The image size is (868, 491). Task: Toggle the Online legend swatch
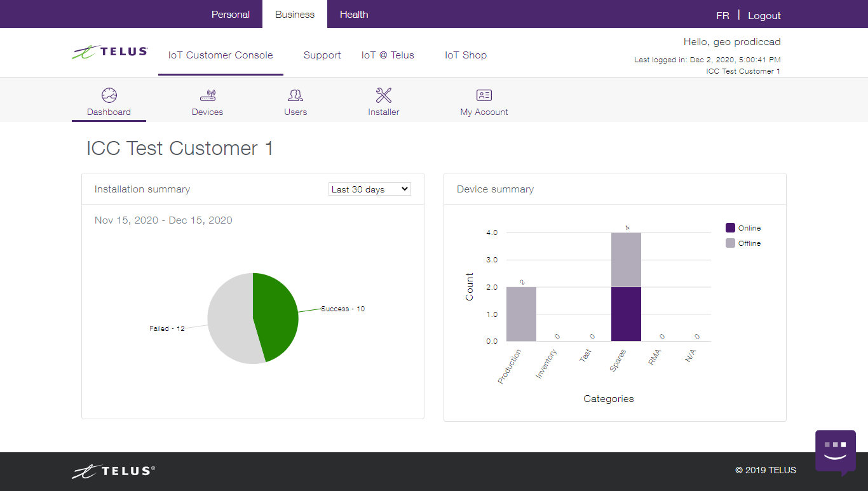coord(731,228)
